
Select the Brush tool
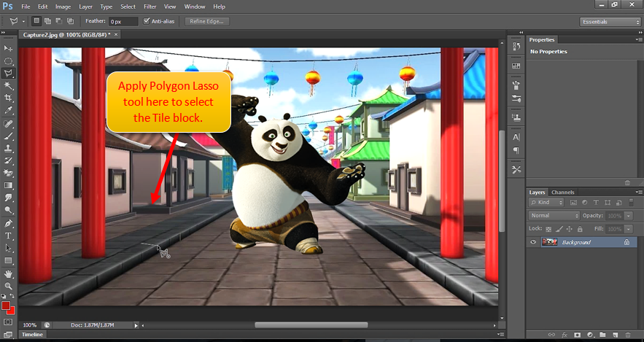coord(8,136)
